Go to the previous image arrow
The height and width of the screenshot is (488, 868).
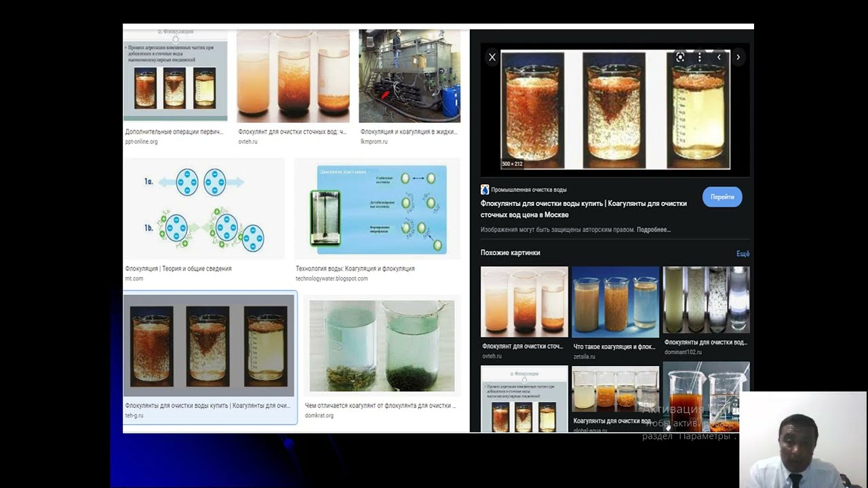tap(719, 58)
